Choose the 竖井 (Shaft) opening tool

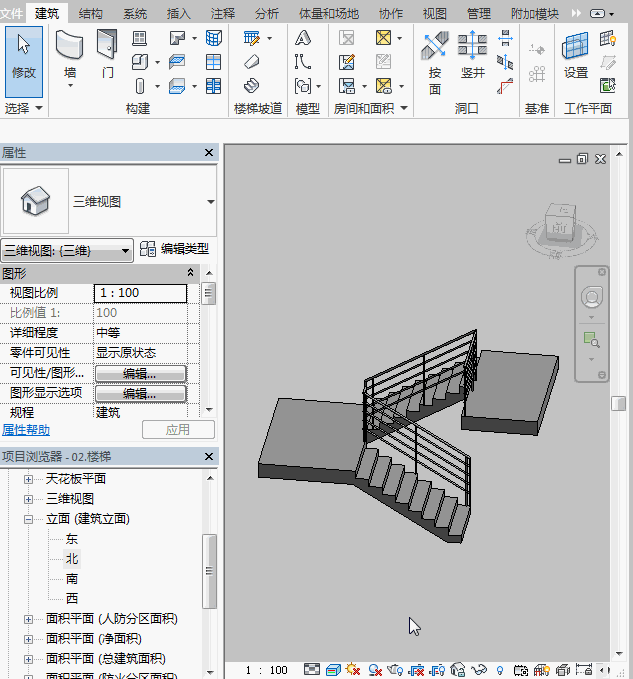pyautogui.click(x=472, y=57)
